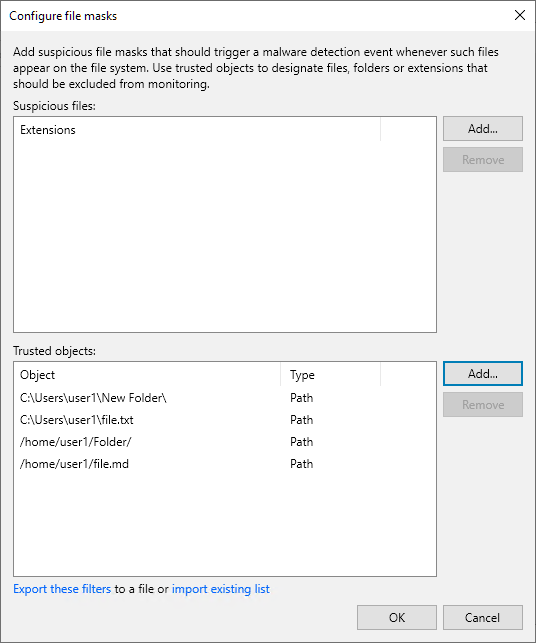Click Path type of file.md row
Screen dimensions: 536x643
pyautogui.click(x=301, y=464)
